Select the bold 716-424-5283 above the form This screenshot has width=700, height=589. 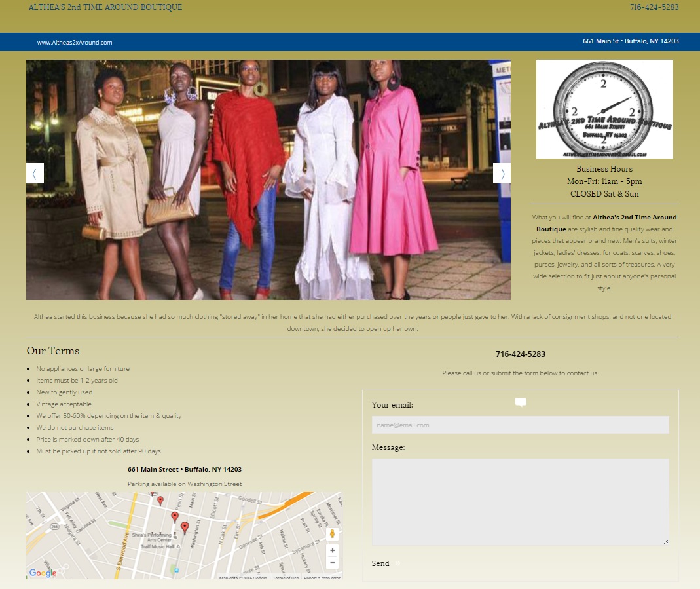(521, 354)
